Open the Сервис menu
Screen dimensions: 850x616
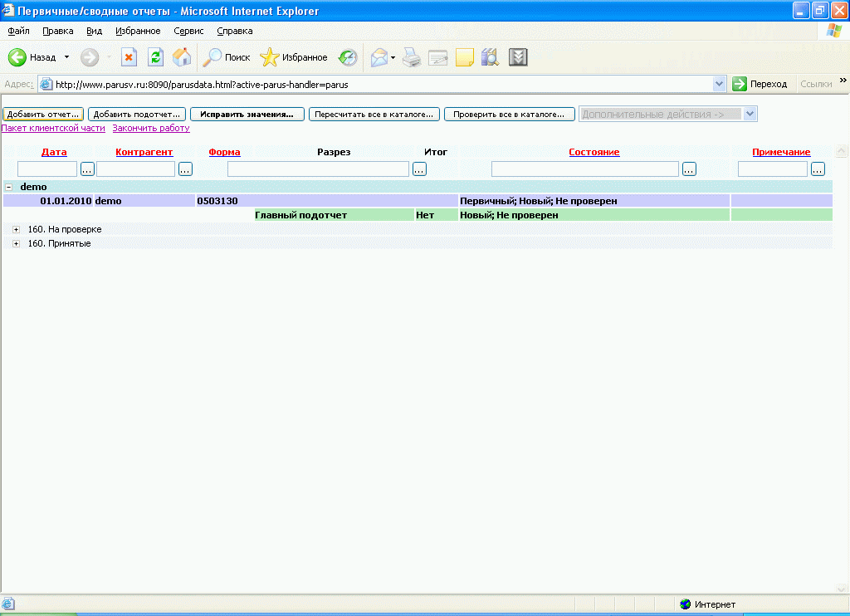tap(188, 31)
